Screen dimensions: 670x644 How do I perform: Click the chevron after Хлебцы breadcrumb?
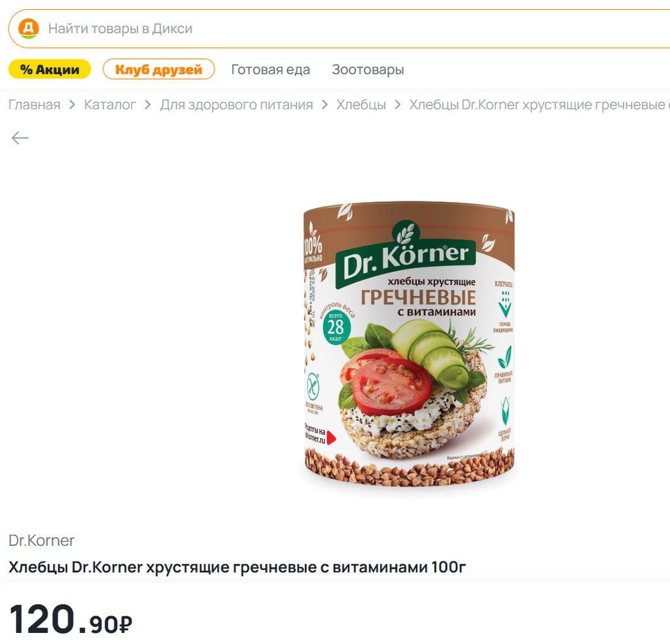[x=398, y=105]
